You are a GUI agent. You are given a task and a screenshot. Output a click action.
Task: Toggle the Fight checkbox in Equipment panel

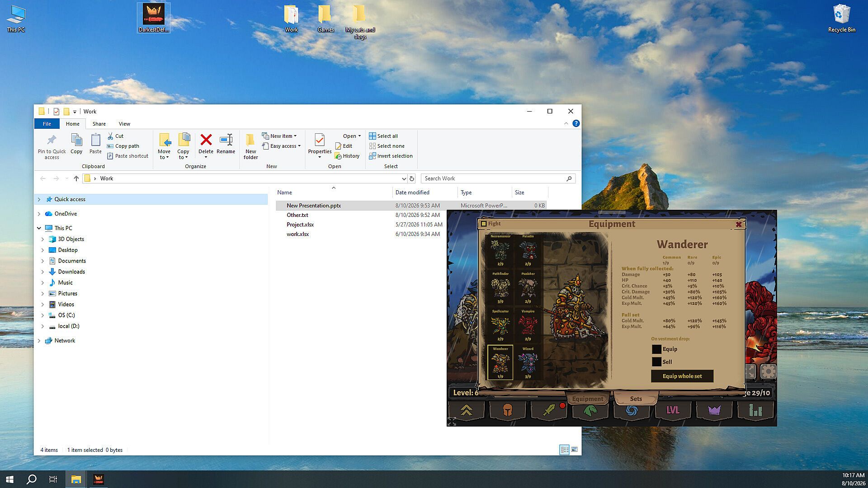(484, 224)
